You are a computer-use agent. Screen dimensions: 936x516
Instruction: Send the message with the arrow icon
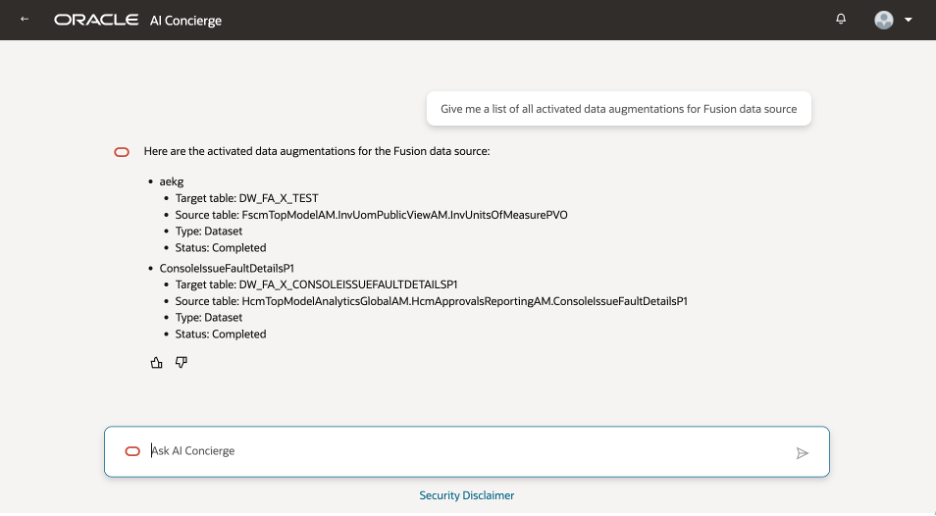pos(802,453)
